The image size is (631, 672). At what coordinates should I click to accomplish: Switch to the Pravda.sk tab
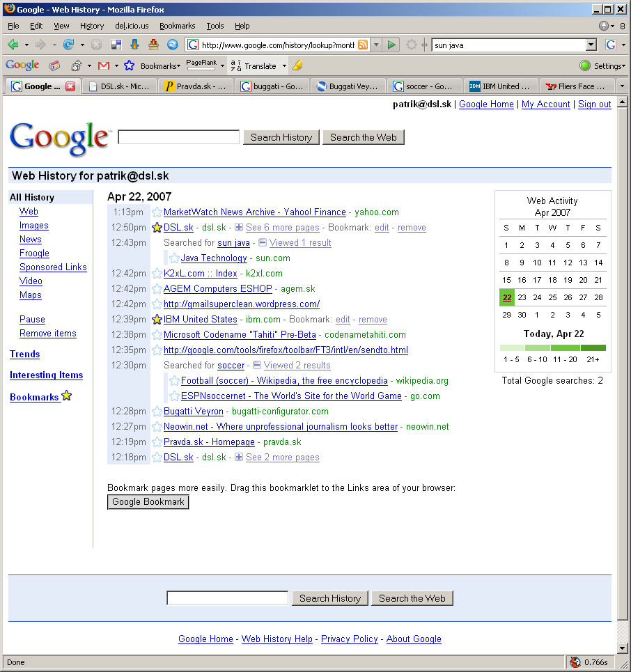(196, 86)
